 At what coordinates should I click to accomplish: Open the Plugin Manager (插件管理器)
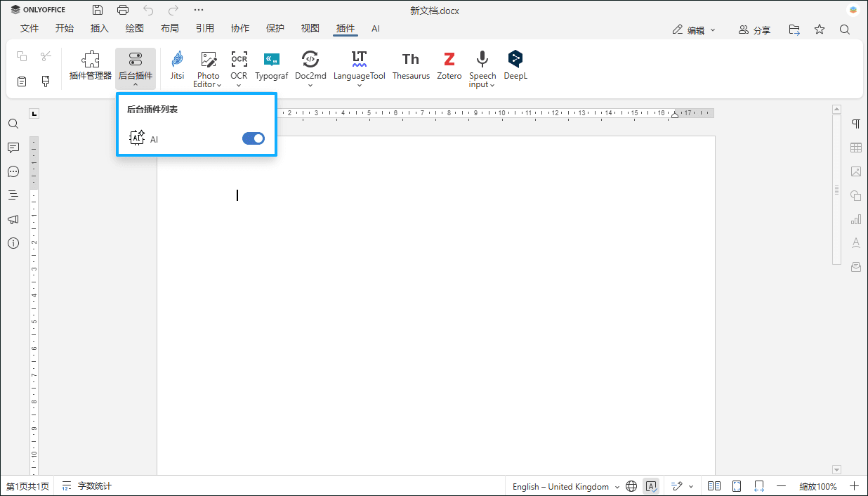(x=91, y=65)
